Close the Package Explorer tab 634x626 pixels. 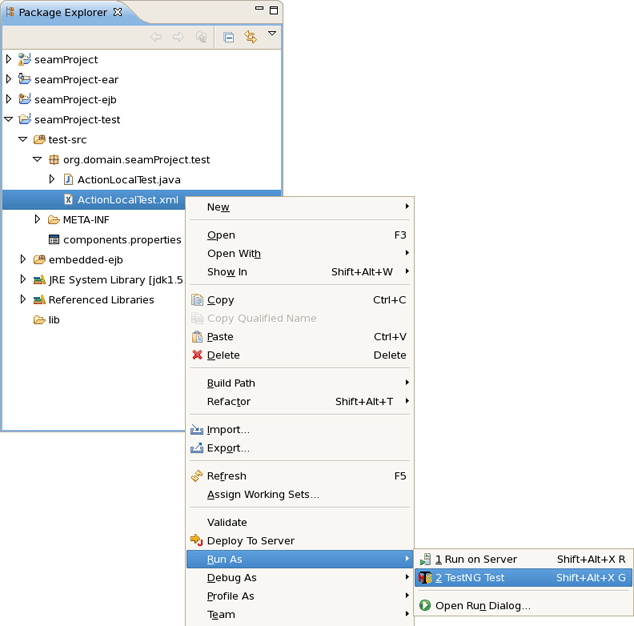(118, 12)
